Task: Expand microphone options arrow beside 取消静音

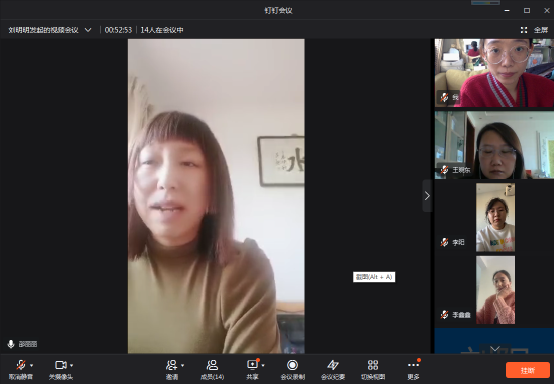Action: 31,365
